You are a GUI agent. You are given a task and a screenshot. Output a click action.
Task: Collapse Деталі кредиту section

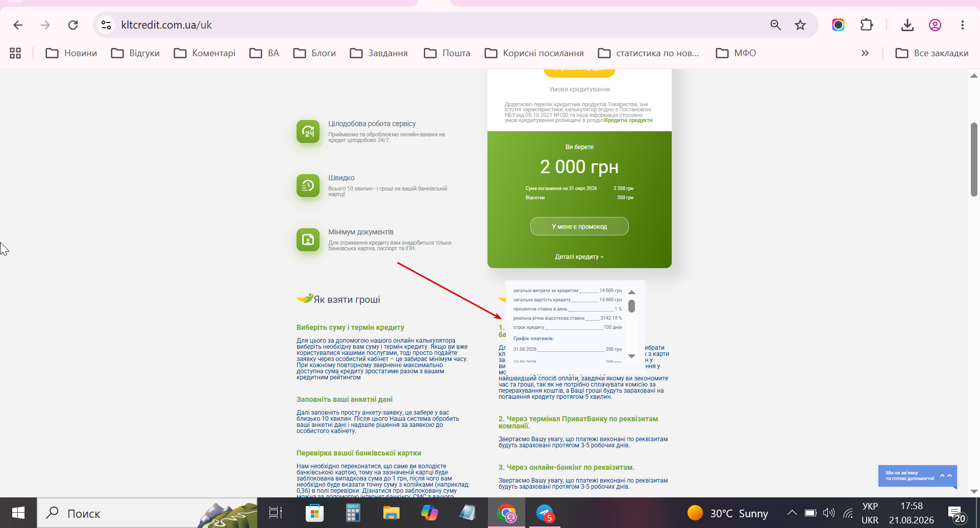tap(579, 257)
